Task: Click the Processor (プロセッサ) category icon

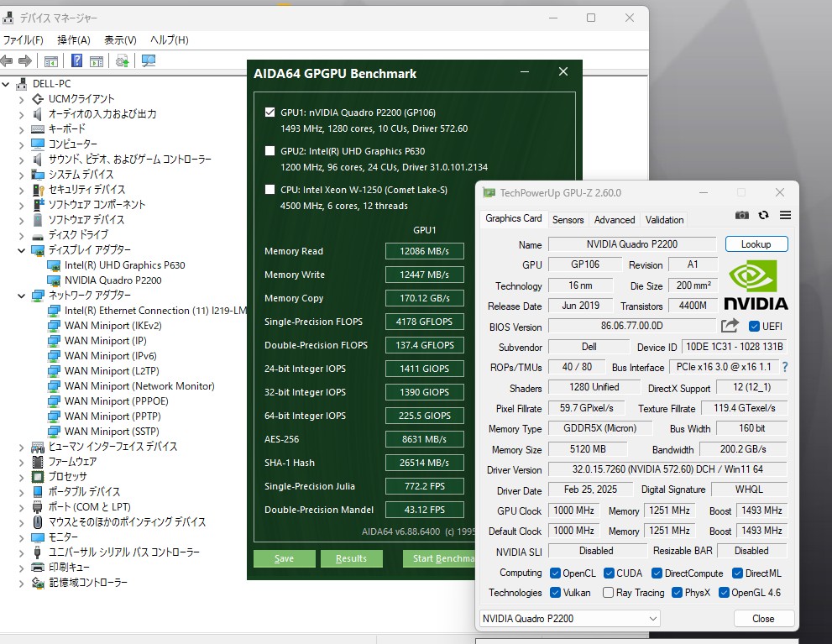Action: (x=38, y=476)
